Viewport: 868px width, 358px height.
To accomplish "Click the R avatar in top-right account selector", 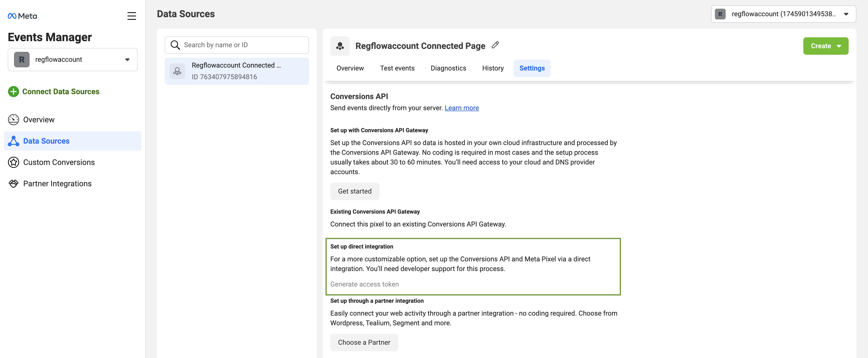I will pos(720,14).
